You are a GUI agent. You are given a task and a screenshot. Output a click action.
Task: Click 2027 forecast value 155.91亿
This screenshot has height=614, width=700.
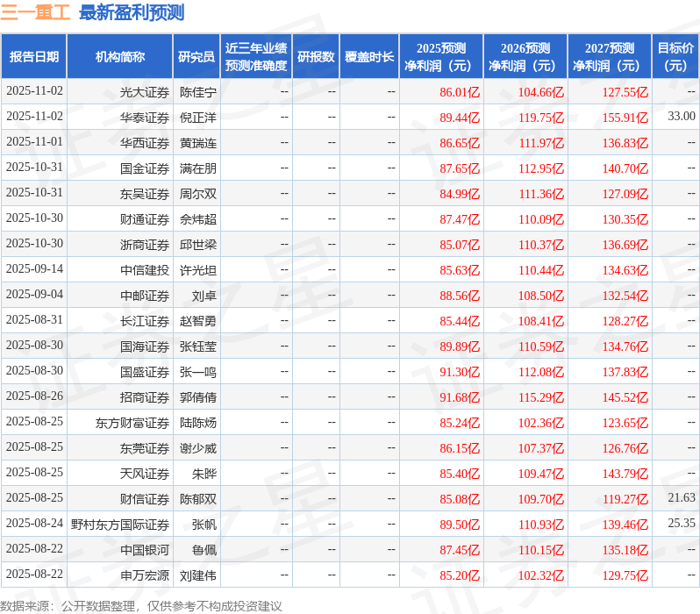[x=625, y=118]
